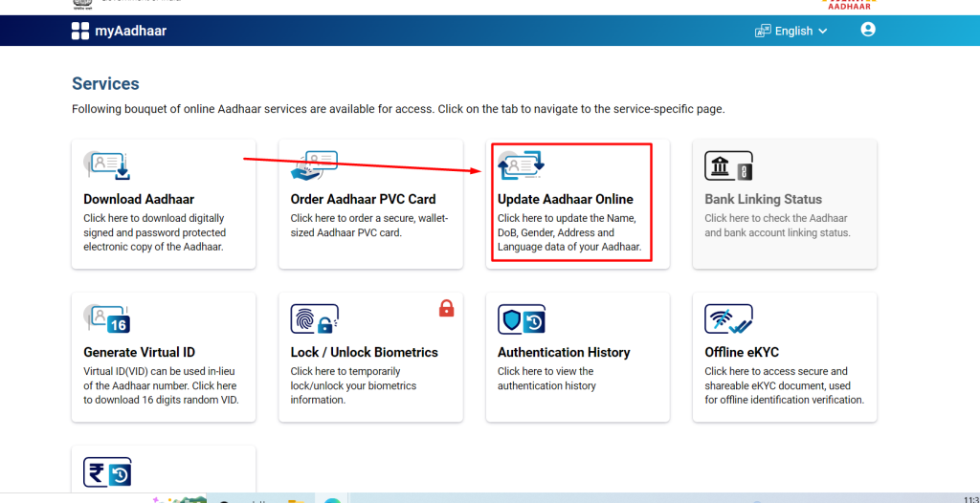The width and height of the screenshot is (980, 503).
Task: Click the fingerprint Lock / Unlock Biometrics icon
Action: (314, 318)
